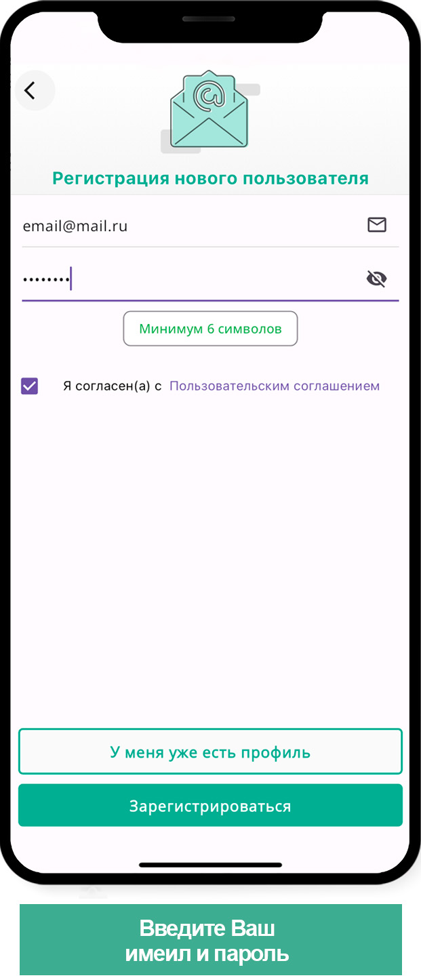The height and width of the screenshot is (980, 421).
Task: Submit with the 'Зарегистрироваться' button
Action: click(x=210, y=806)
